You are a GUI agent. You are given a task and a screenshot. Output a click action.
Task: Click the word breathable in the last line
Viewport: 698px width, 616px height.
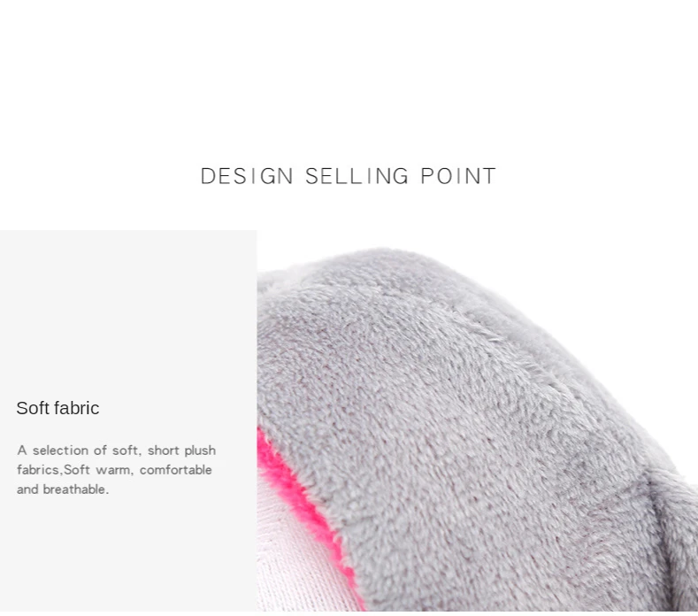(x=76, y=489)
